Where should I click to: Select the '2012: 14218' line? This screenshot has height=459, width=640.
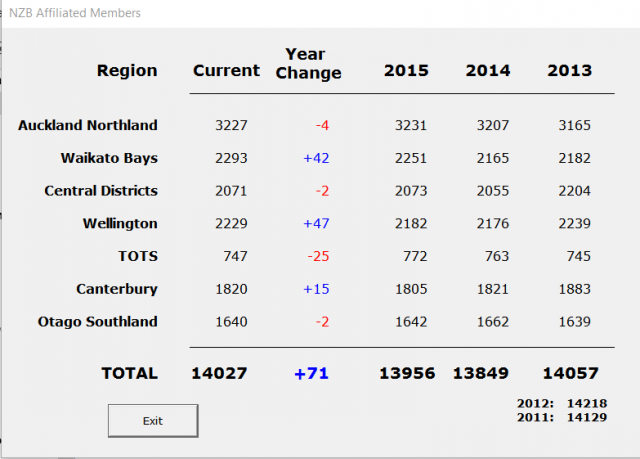(562, 404)
